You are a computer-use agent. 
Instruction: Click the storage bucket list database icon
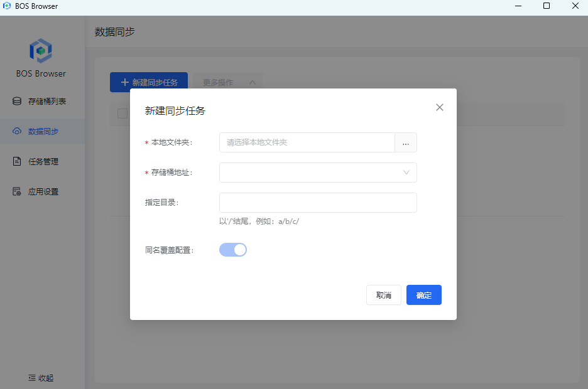tap(17, 101)
